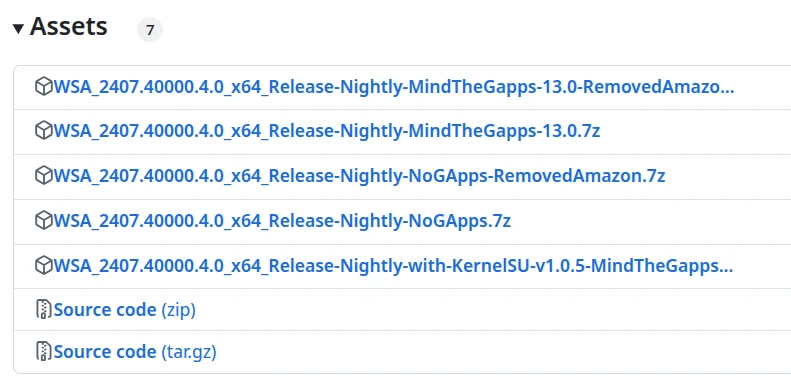Viewport: 791px width, 387px height.
Task: Collapse the Assets section using the triangle
Action: 18,29
